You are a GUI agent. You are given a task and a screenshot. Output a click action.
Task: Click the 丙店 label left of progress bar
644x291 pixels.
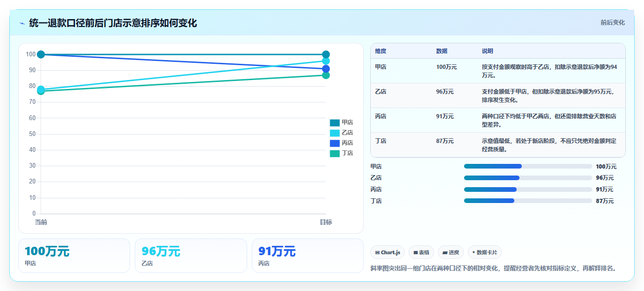click(x=376, y=189)
